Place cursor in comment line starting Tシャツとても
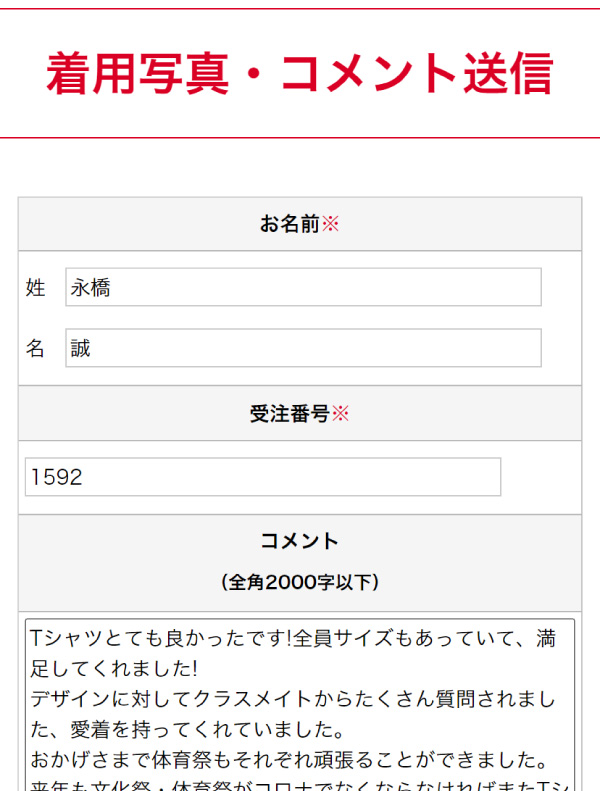The width and height of the screenshot is (600, 791). pos(292,637)
